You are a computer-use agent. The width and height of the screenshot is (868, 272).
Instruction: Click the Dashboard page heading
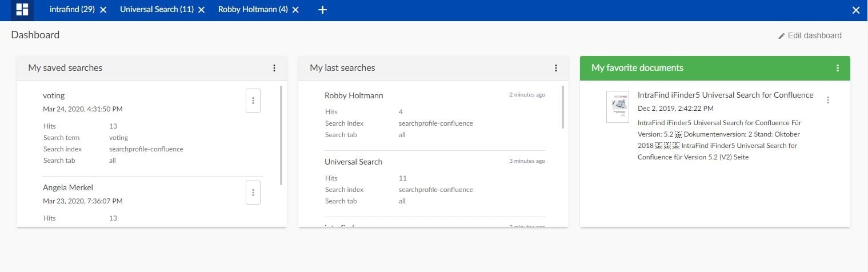click(x=35, y=35)
